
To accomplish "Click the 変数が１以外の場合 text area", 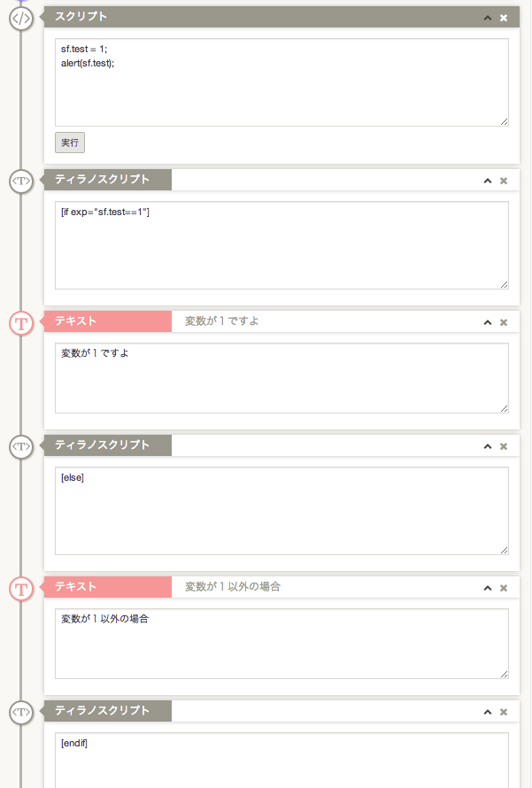I will point(281,644).
